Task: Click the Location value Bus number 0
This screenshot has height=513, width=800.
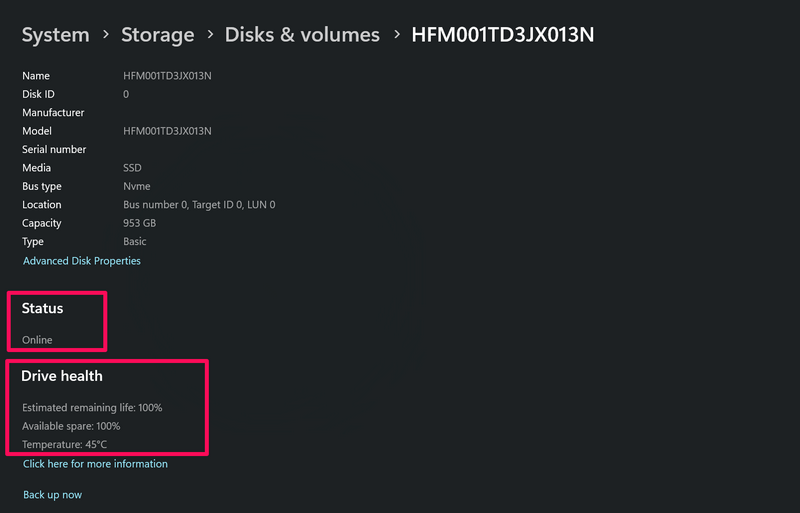Action: coord(199,205)
